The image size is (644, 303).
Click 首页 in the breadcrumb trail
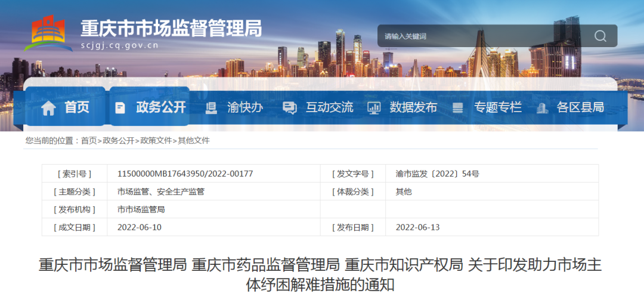88,141
